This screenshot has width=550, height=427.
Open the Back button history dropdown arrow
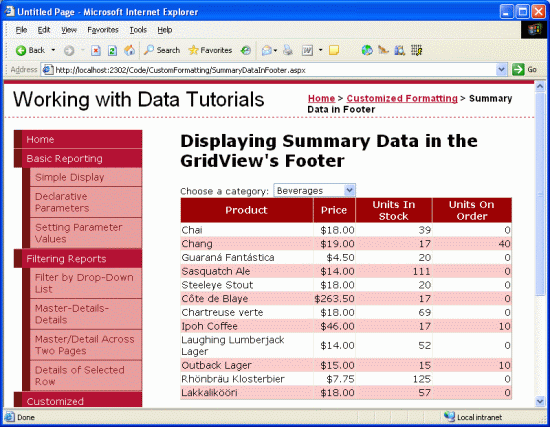pyautogui.click(x=53, y=50)
